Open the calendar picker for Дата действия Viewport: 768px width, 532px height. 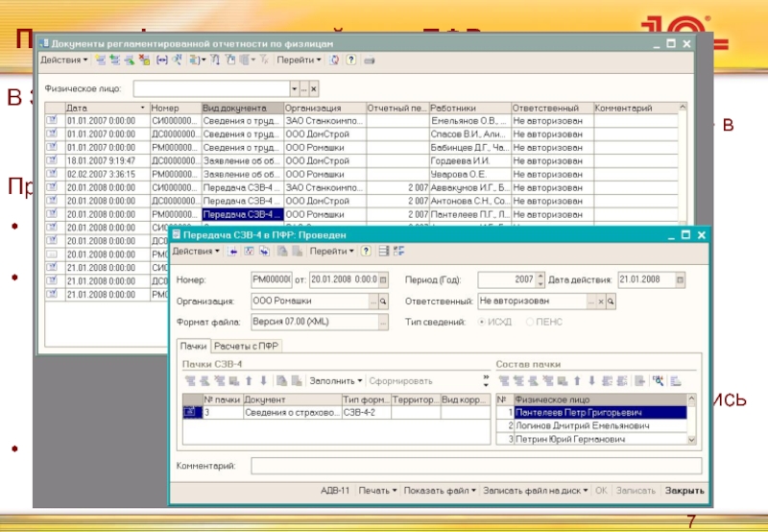(x=681, y=278)
